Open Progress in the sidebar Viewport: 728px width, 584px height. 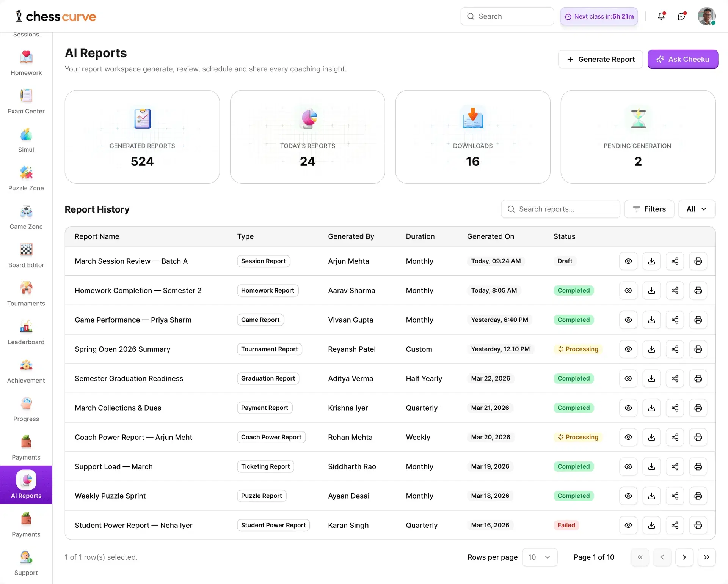click(26, 409)
